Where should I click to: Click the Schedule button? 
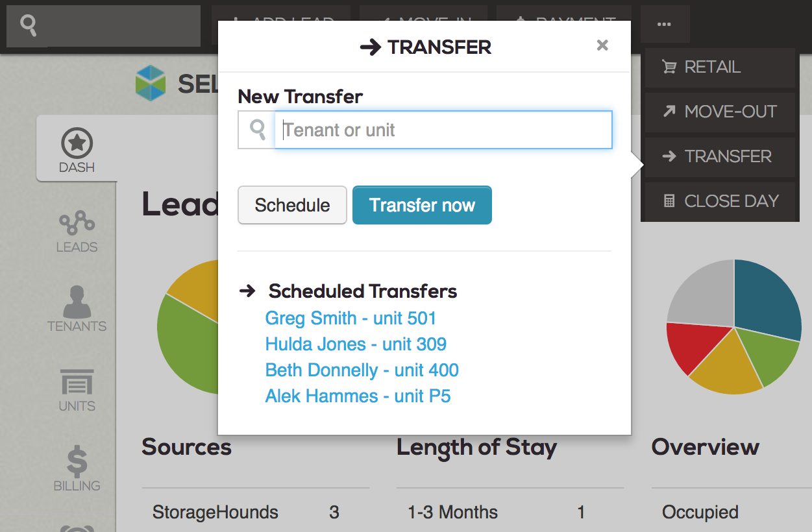tap(291, 205)
